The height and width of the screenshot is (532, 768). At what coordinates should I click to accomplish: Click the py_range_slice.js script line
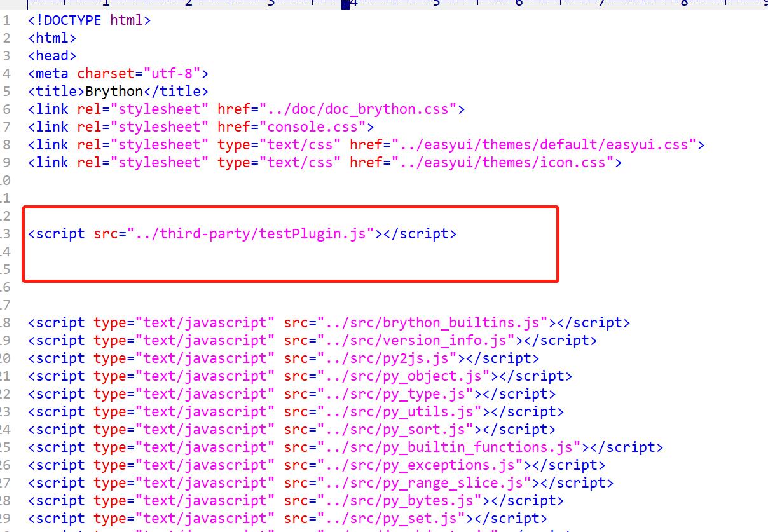tap(321, 483)
